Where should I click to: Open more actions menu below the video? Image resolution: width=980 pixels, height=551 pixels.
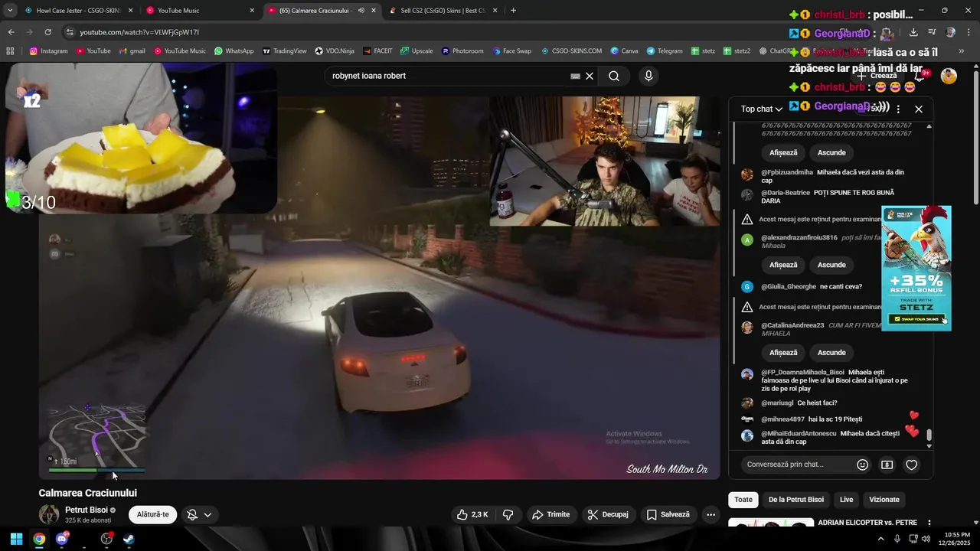click(710, 514)
